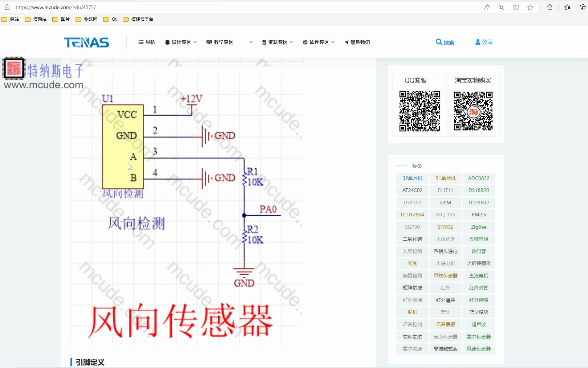This screenshot has height=368, width=588.
Task: Select the PM2.5 tag
Action: tap(479, 215)
